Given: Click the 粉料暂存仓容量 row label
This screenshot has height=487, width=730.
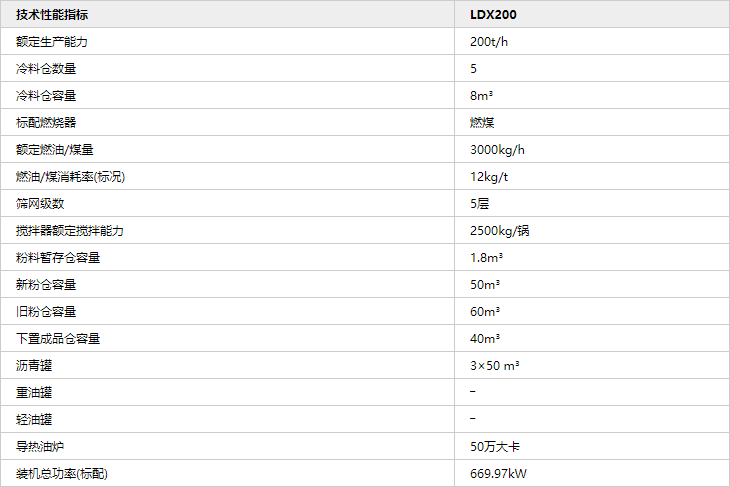Looking at the screenshot, I should point(58,257).
